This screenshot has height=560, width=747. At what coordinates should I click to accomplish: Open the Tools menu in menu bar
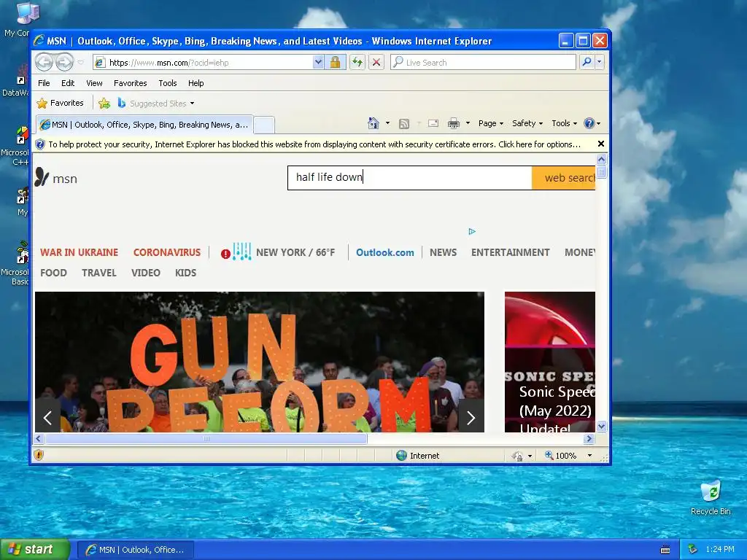coord(168,83)
